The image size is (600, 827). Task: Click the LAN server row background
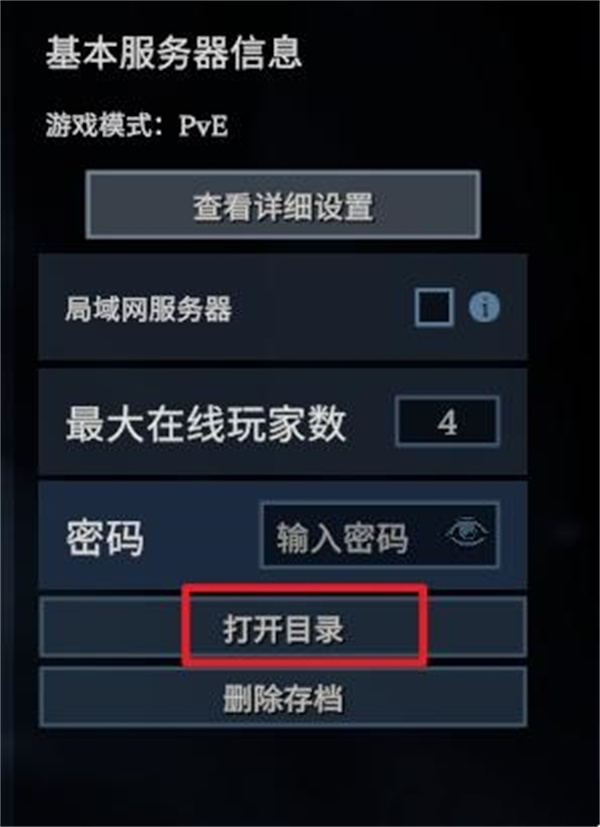point(283,307)
